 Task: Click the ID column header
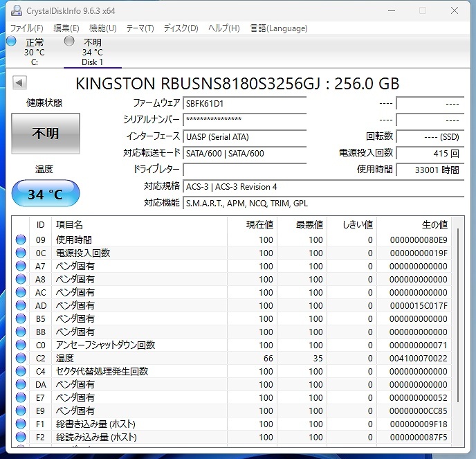(x=40, y=225)
